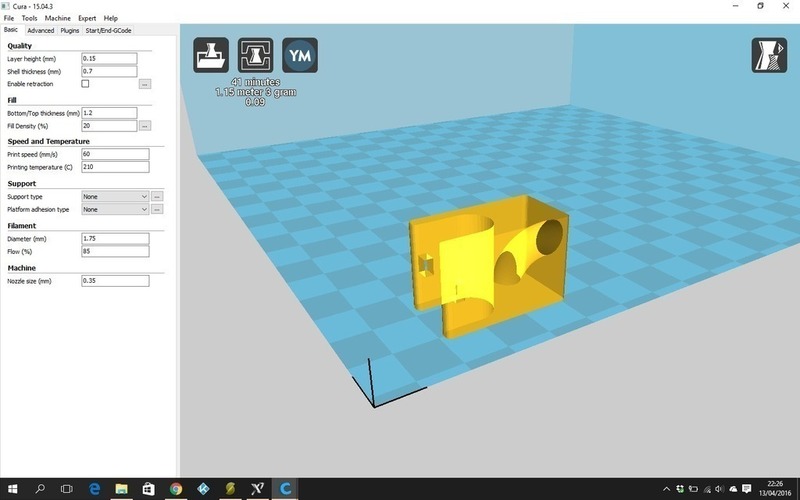
Task: Click the taskbar Search icon
Action: tap(40, 489)
